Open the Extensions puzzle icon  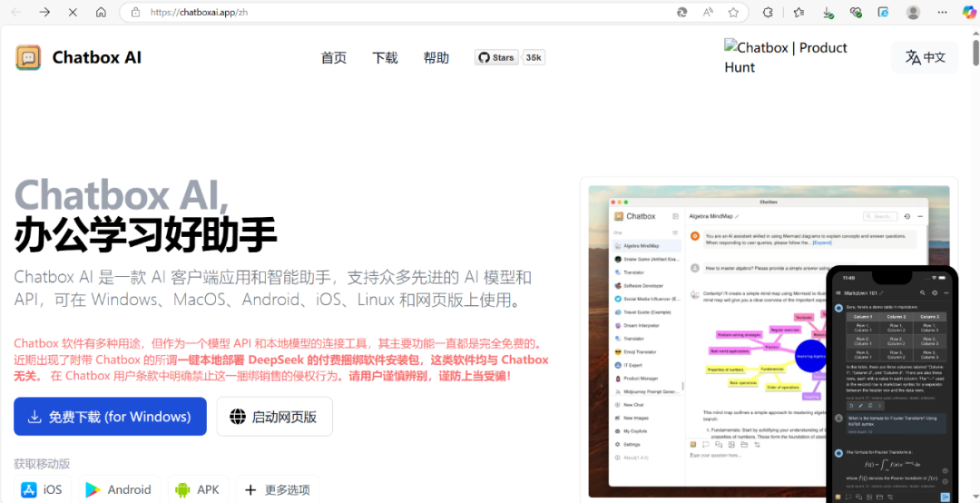(x=769, y=12)
